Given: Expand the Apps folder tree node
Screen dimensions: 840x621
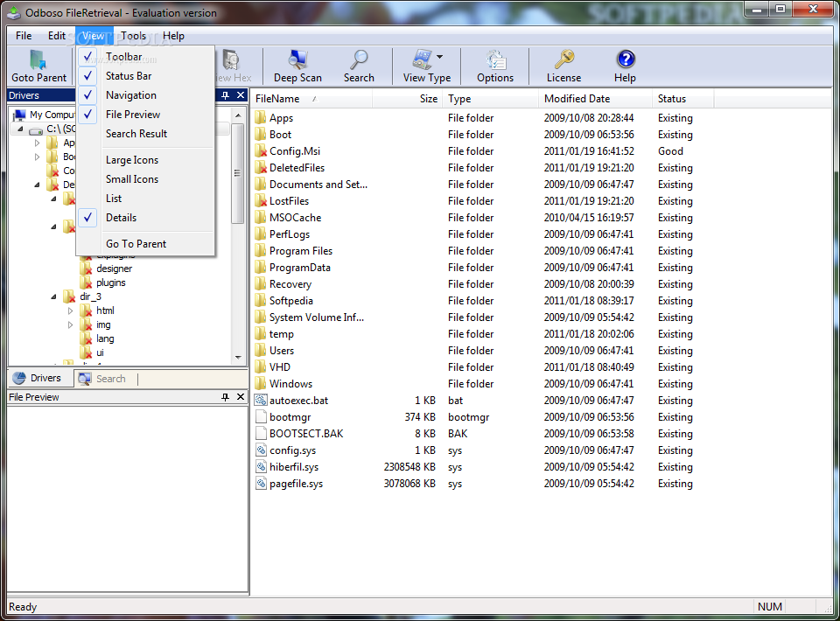Looking at the screenshot, I should point(37,143).
